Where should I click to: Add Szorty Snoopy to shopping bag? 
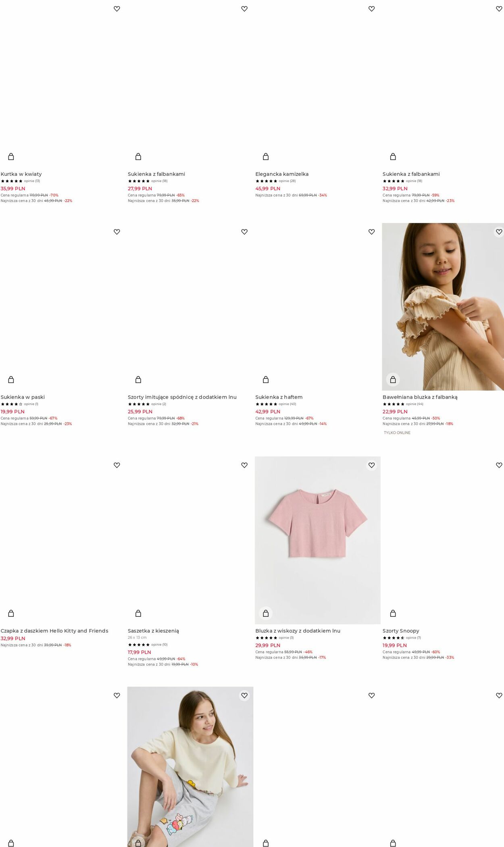point(393,613)
